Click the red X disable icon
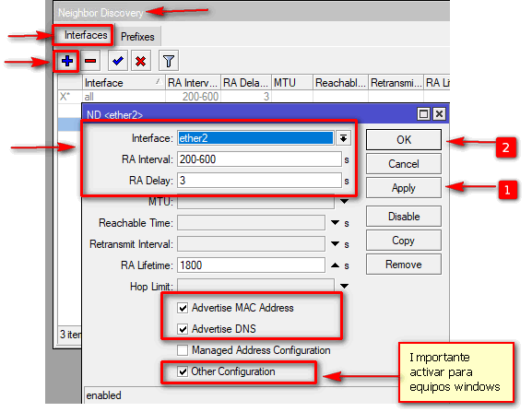The image size is (532, 412). tap(141, 61)
